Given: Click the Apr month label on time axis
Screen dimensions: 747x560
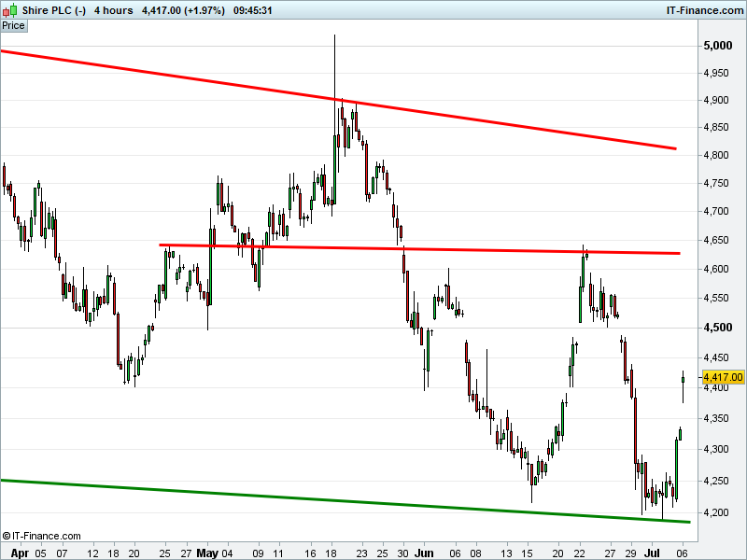Looking at the screenshot, I should tap(20, 553).
